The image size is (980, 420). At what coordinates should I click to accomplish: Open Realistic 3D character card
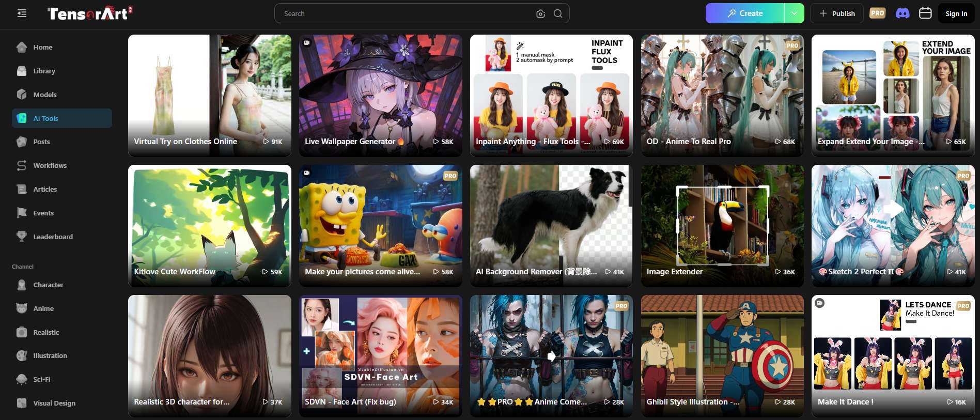coord(210,356)
